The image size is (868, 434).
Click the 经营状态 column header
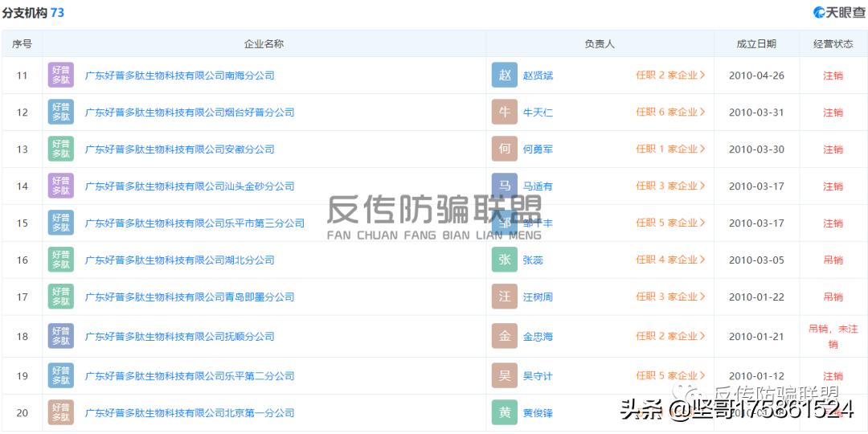833,43
